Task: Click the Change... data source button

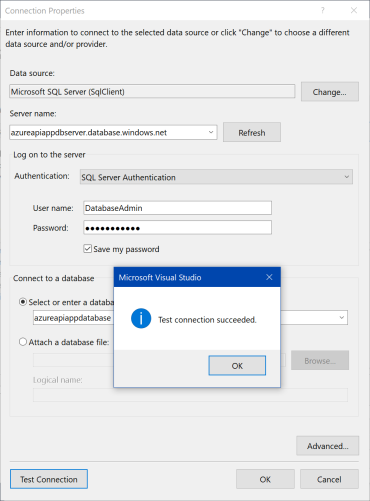Action: tap(330, 92)
